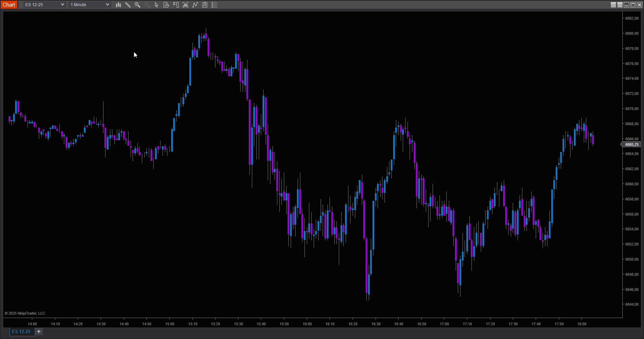
Task: Click the first gray link square
Action: click(x=613, y=5)
